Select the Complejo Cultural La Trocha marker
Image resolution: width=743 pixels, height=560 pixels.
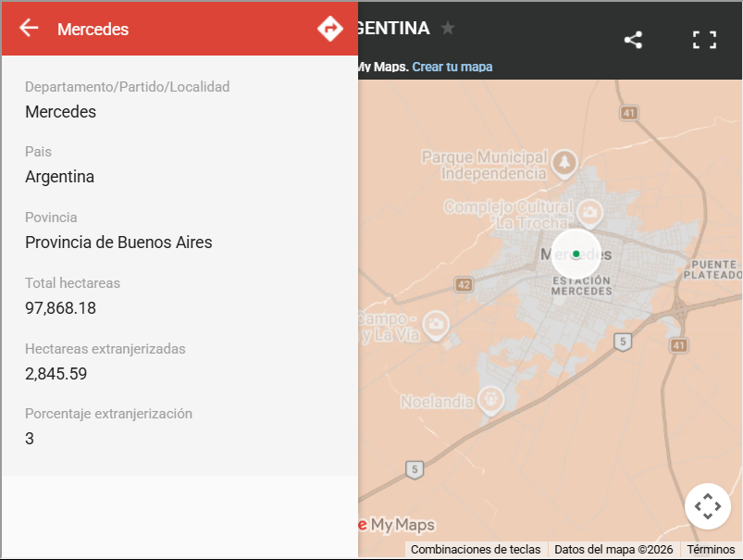coord(589,213)
